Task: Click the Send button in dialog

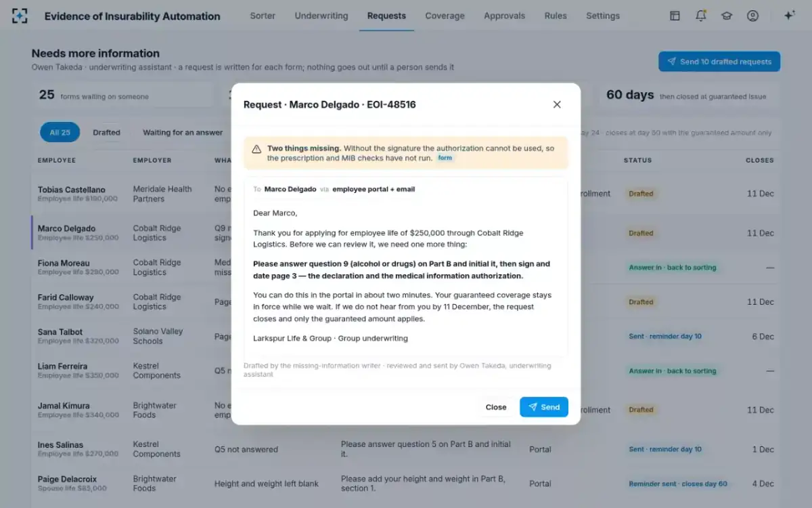Action: pos(544,407)
